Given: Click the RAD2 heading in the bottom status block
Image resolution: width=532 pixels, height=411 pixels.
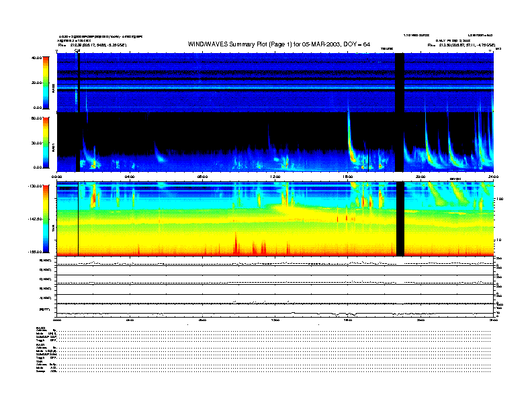Looking at the screenshot, I should coord(41,328).
